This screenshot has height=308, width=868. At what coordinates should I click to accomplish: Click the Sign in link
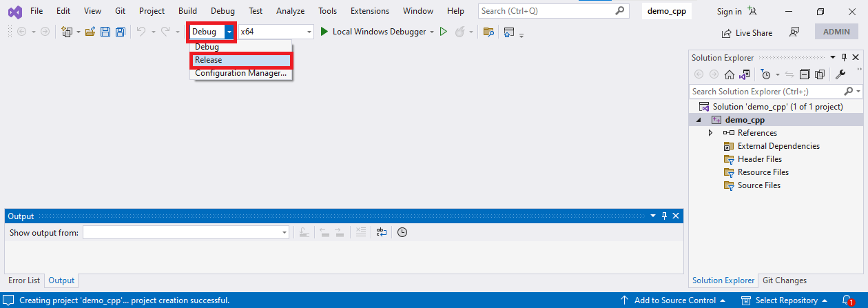point(729,11)
